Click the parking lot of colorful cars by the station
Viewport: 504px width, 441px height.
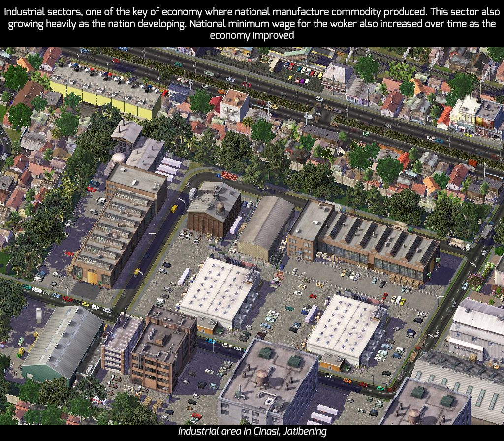[304, 74]
